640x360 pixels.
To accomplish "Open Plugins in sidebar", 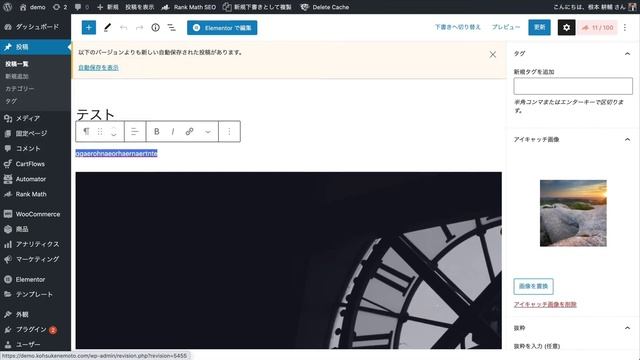I will [x=36, y=329].
